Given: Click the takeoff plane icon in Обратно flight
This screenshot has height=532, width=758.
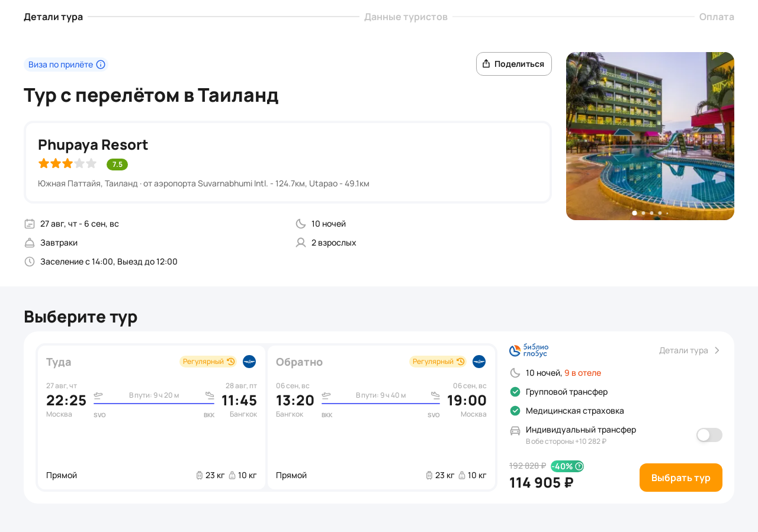Looking at the screenshot, I should (326, 395).
